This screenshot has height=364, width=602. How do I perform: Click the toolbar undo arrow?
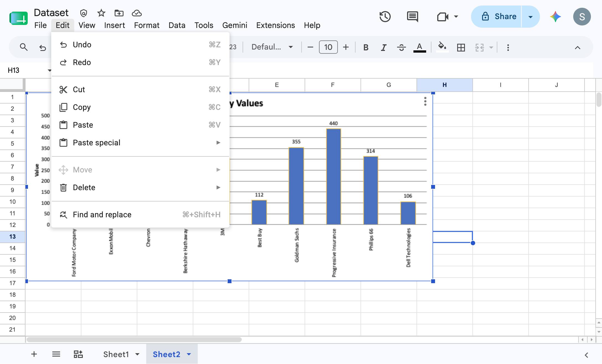pyautogui.click(x=42, y=48)
